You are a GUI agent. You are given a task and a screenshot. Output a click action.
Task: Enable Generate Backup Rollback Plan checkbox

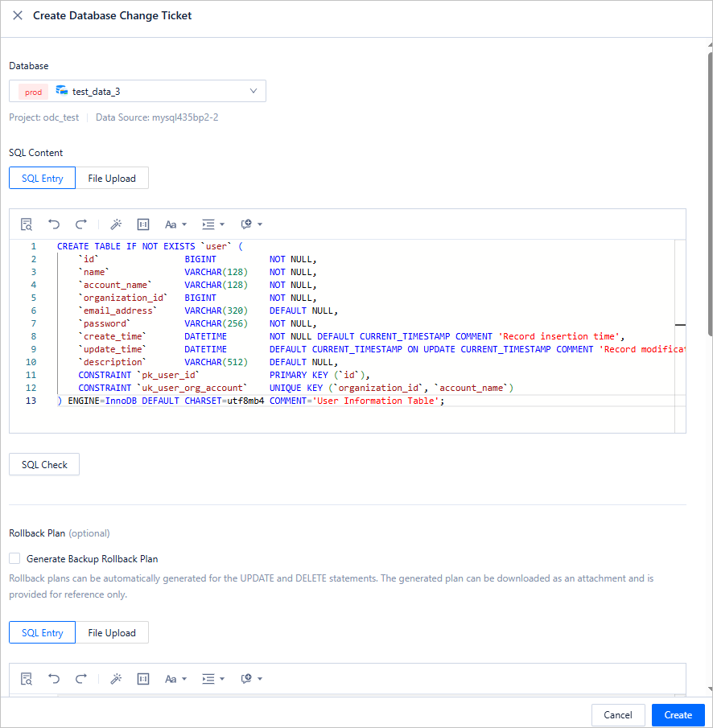point(14,558)
